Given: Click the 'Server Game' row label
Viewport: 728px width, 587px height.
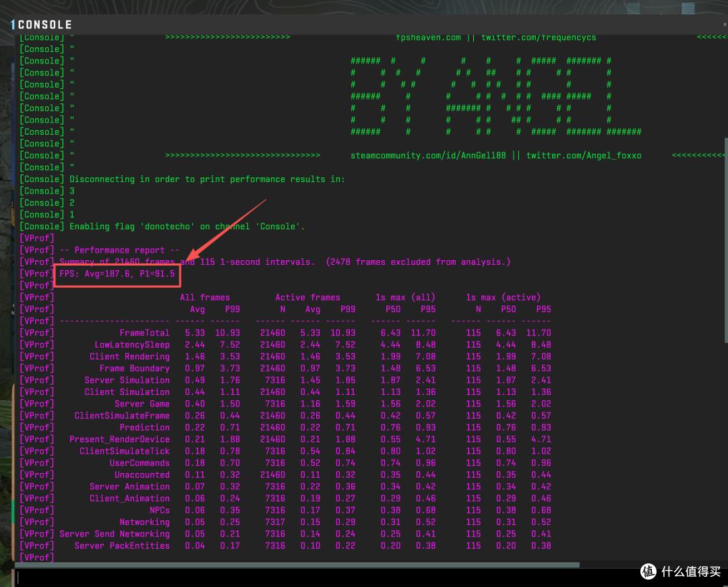Looking at the screenshot, I should (142, 404).
